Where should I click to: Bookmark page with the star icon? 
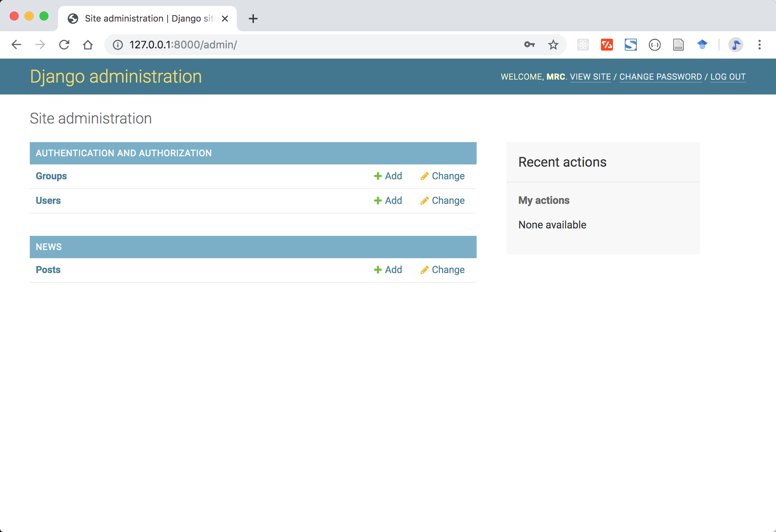pyautogui.click(x=553, y=45)
